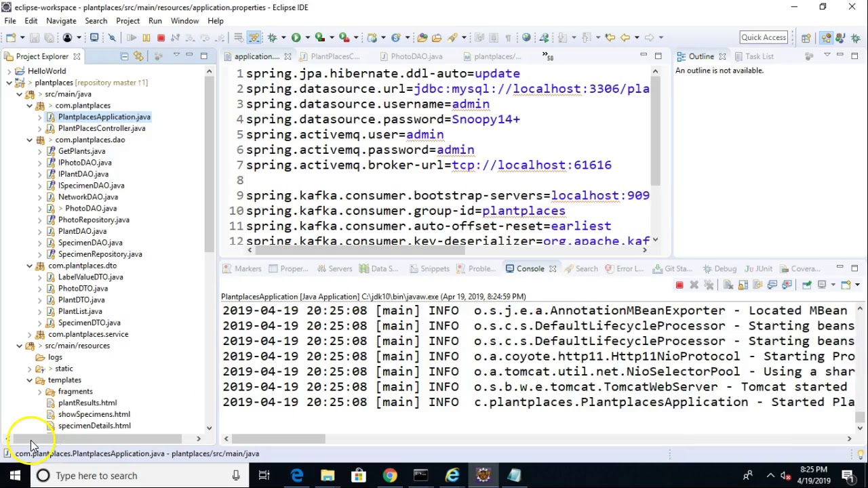Switch to the PhotoDAO.java editor tab

[x=411, y=56]
